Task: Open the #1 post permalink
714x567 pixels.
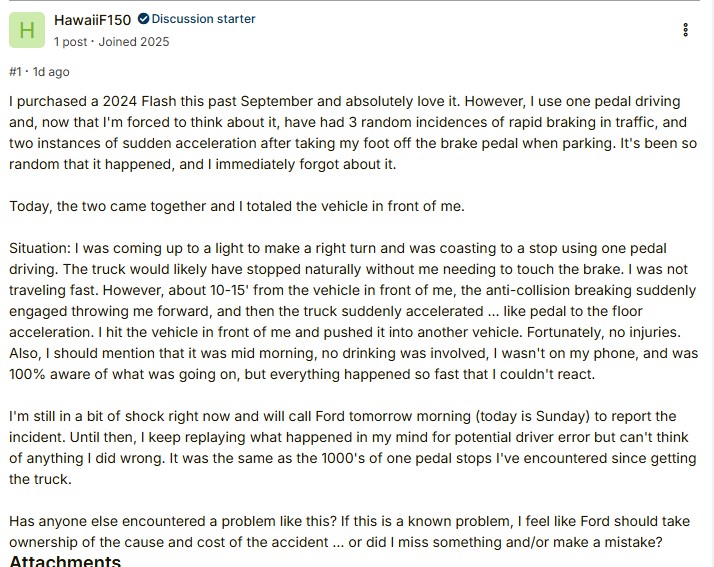Action: [x=15, y=72]
